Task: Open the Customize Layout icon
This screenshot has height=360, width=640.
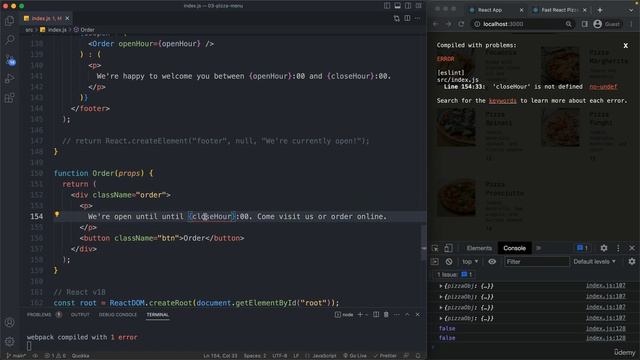Action: tap(419, 6)
